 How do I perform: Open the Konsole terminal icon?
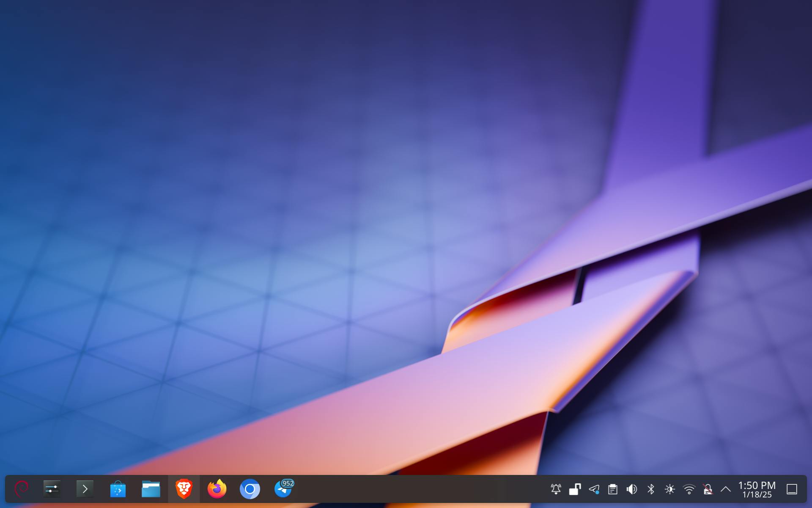85,489
